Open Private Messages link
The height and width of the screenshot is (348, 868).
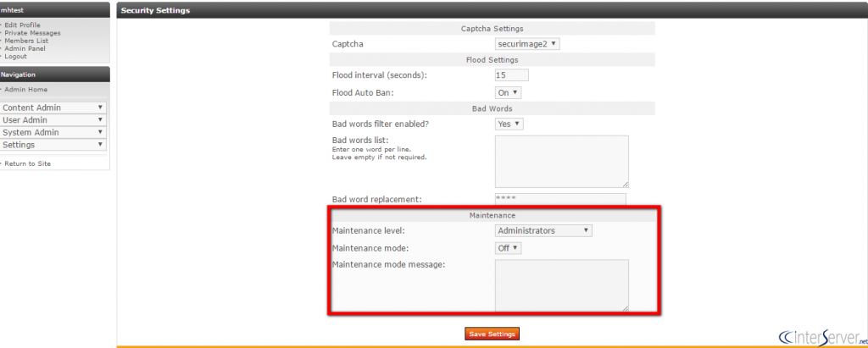coord(33,33)
